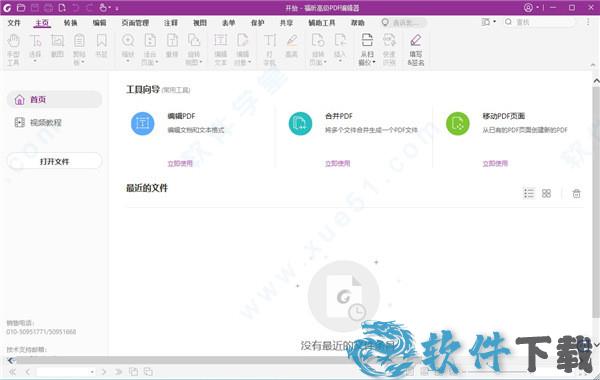Switch recent files to thumbnail grid view
This screenshot has height=380, width=600.
[x=546, y=193]
